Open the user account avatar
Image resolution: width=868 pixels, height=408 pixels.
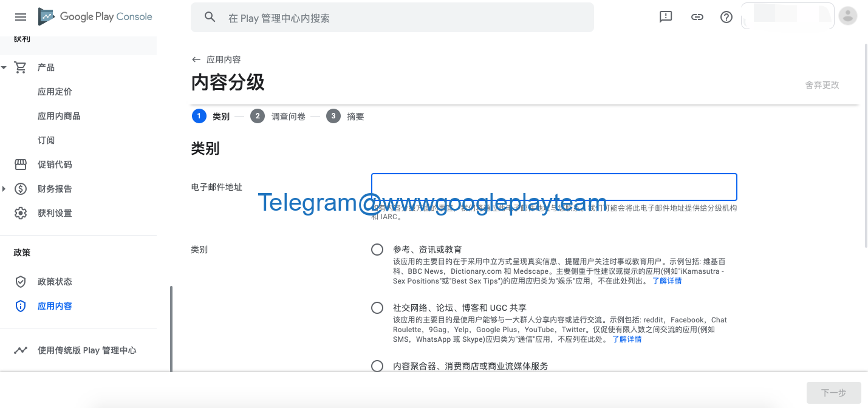click(x=847, y=16)
